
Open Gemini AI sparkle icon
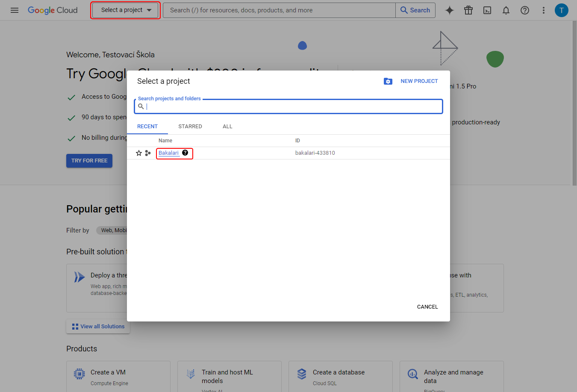(x=450, y=10)
